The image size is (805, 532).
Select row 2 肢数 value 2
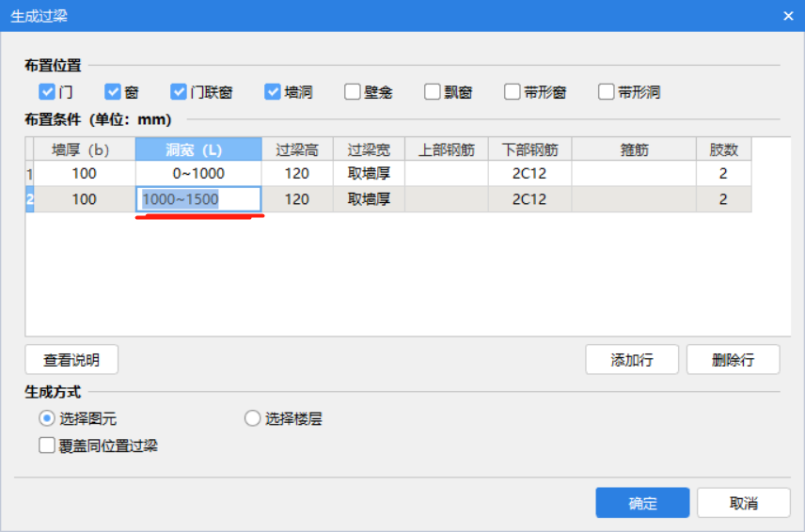724,199
